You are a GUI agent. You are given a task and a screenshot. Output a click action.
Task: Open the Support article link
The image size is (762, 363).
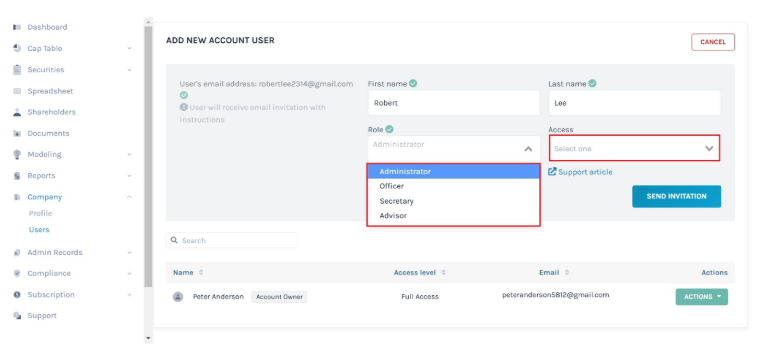point(585,172)
